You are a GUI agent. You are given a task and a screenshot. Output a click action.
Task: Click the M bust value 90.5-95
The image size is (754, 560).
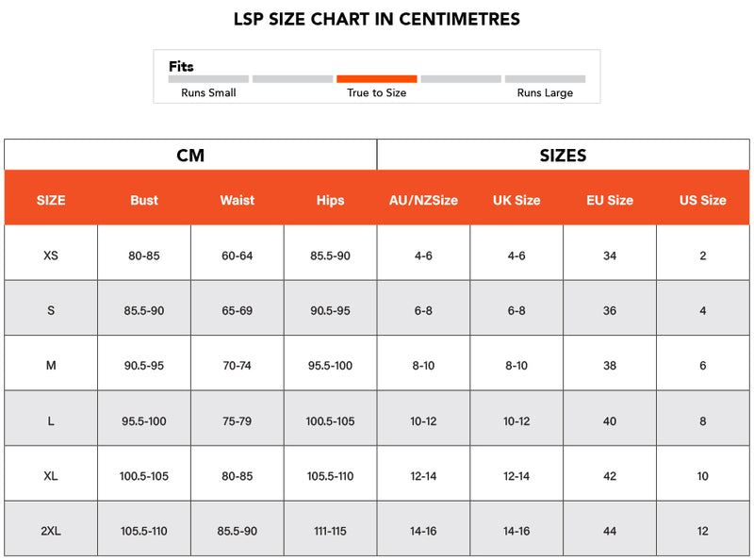click(144, 366)
